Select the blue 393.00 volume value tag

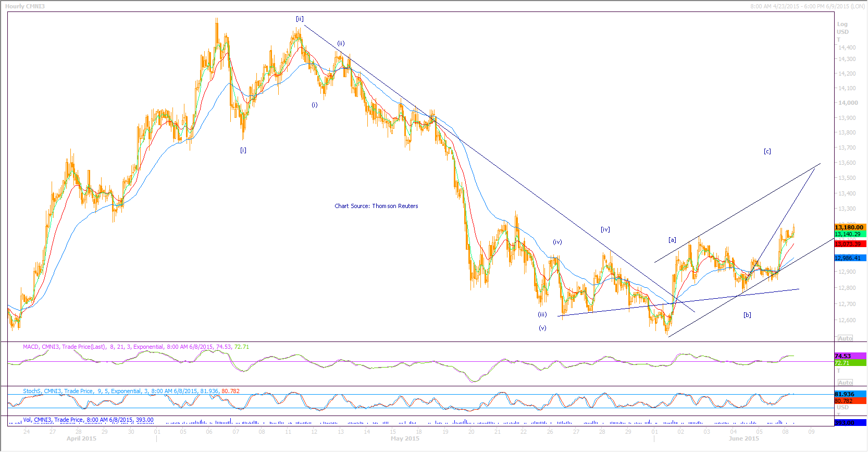click(x=849, y=423)
